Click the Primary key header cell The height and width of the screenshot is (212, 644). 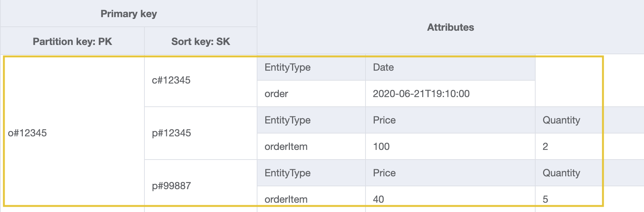click(x=128, y=14)
